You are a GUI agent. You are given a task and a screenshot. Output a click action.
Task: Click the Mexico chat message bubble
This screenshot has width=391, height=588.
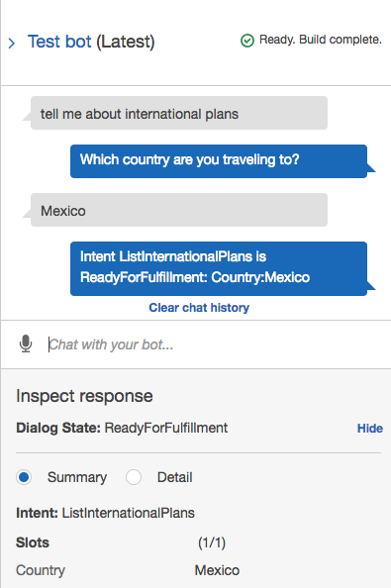(x=179, y=210)
